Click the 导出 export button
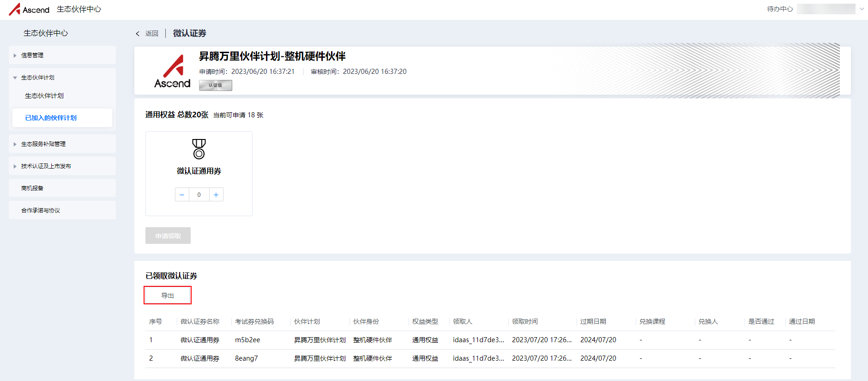The width and height of the screenshot is (868, 381). pos(168,295)
